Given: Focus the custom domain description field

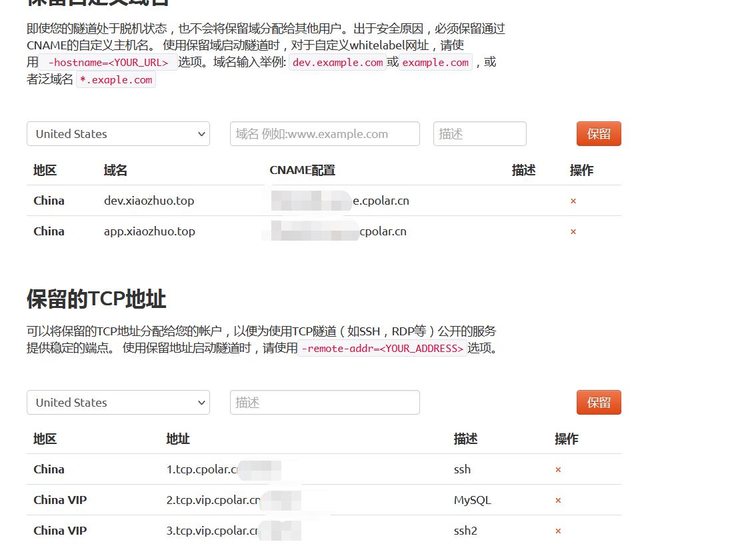Looking at the screenshot, I should (x=480, y=134).
